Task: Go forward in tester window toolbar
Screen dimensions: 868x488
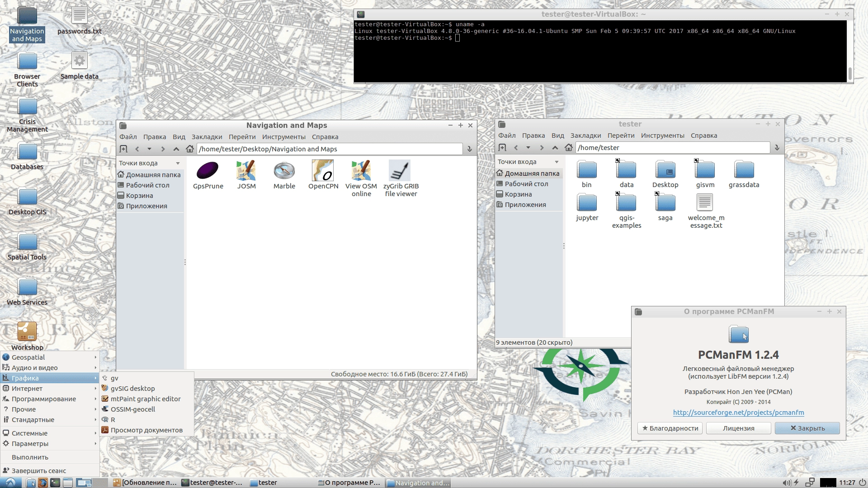Action: [x=542, y=147]
